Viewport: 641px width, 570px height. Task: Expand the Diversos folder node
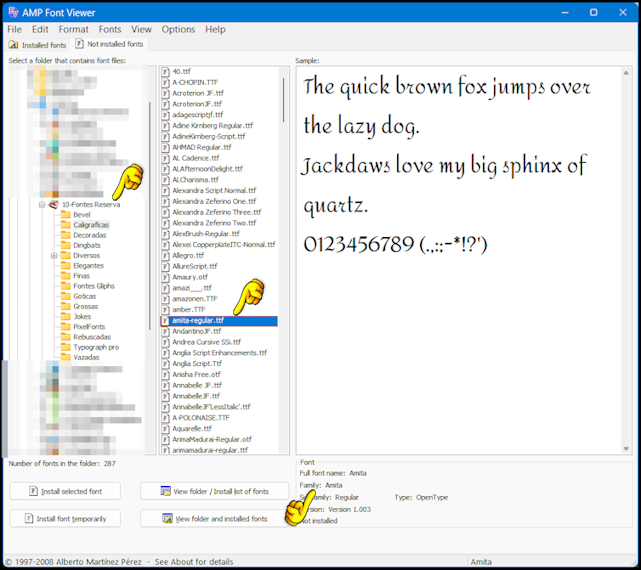coord(54,256)
